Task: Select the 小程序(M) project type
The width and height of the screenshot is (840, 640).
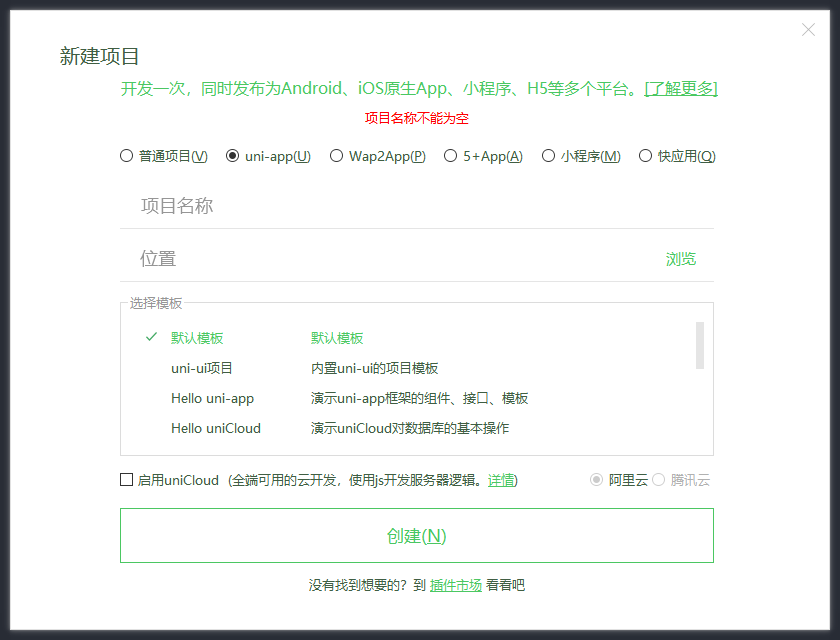Action: click(x=548, y=156)
